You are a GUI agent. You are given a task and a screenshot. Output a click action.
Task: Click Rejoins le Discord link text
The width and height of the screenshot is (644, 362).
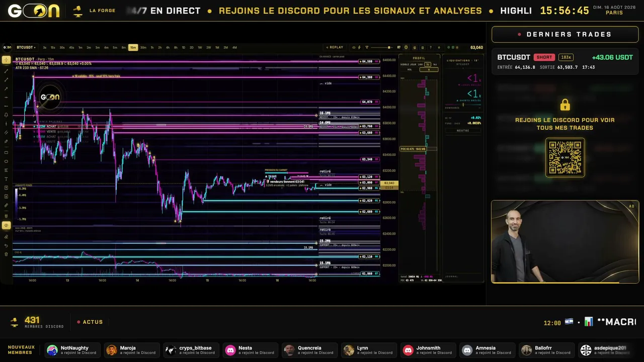pos(565,124)
